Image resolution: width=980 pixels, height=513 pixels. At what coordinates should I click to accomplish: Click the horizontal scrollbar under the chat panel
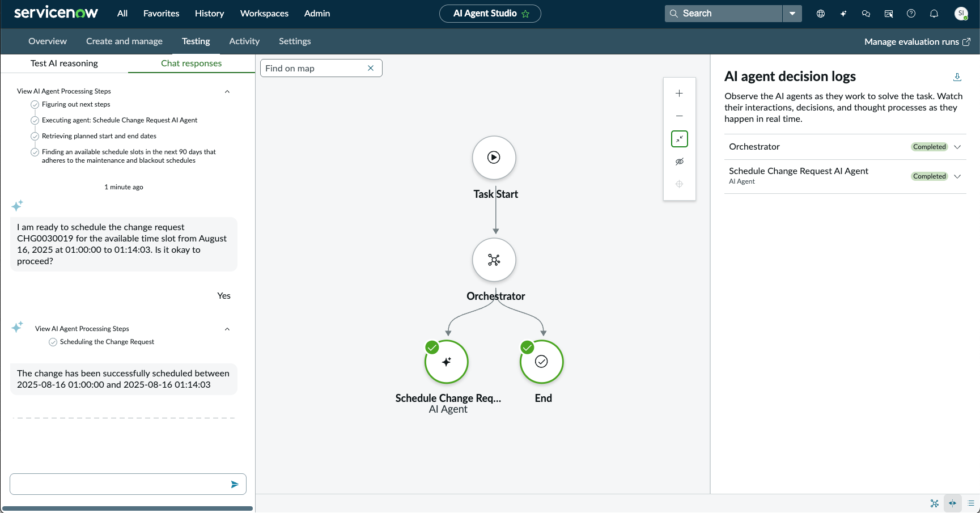[x=128, y=508]
